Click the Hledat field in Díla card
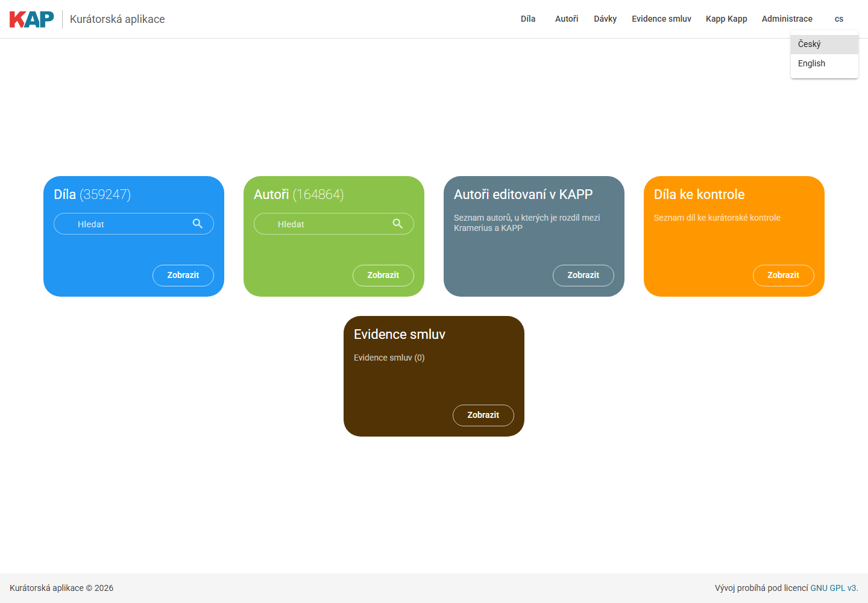This screenshot has width=868, height=603. click(134, 224)
